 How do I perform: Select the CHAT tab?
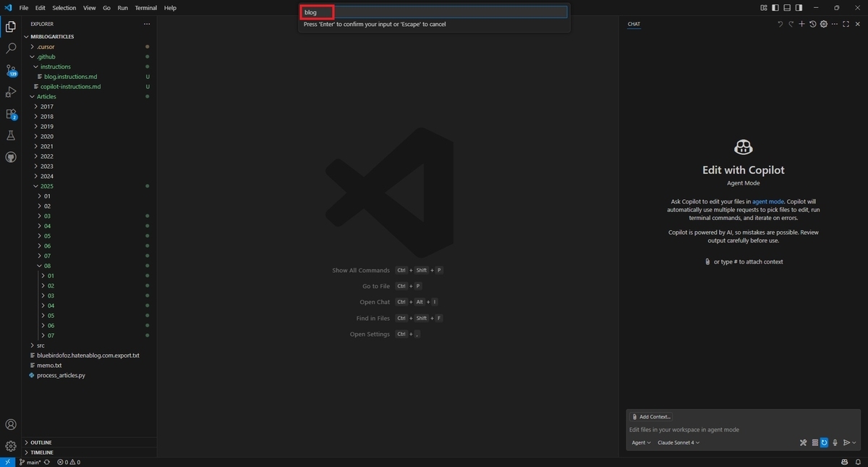tap(634, 24)
